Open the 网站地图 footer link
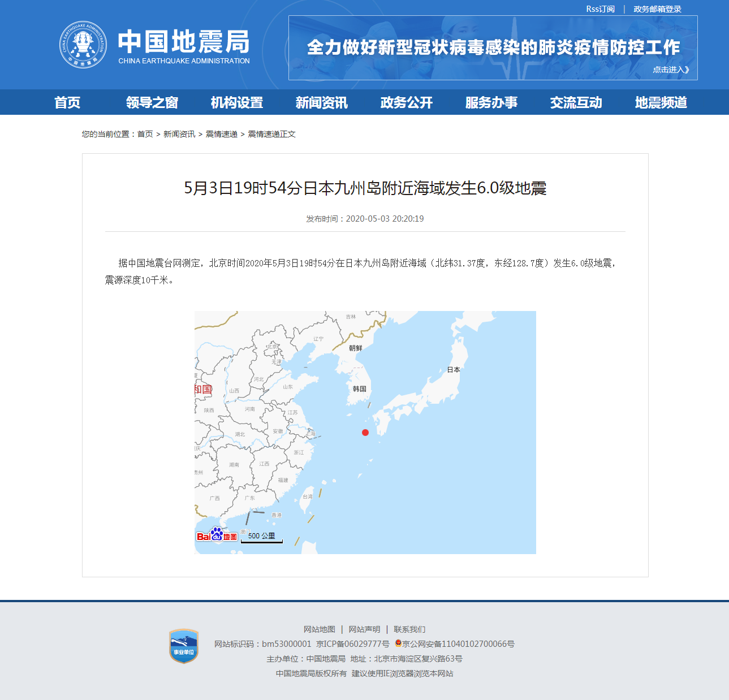 point(319,629)
